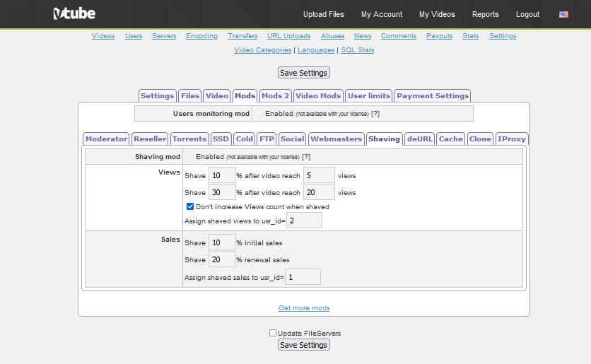Toggle Don't increase Views count when shaved

(x=190, y=207)
